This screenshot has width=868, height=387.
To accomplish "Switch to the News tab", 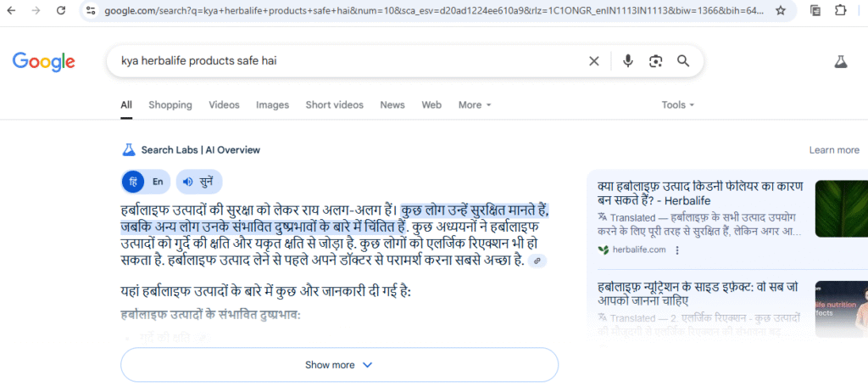I will tap(392, 104).
